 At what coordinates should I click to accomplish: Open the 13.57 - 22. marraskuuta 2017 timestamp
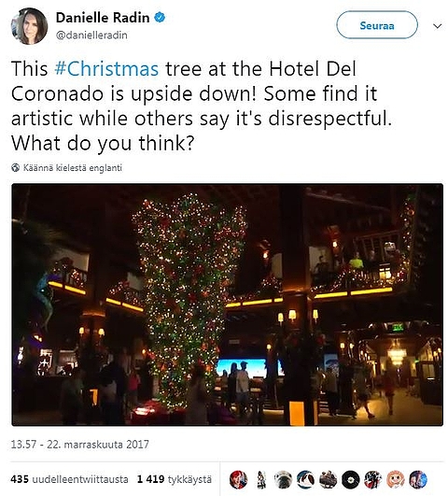click(x=79, y=445)
